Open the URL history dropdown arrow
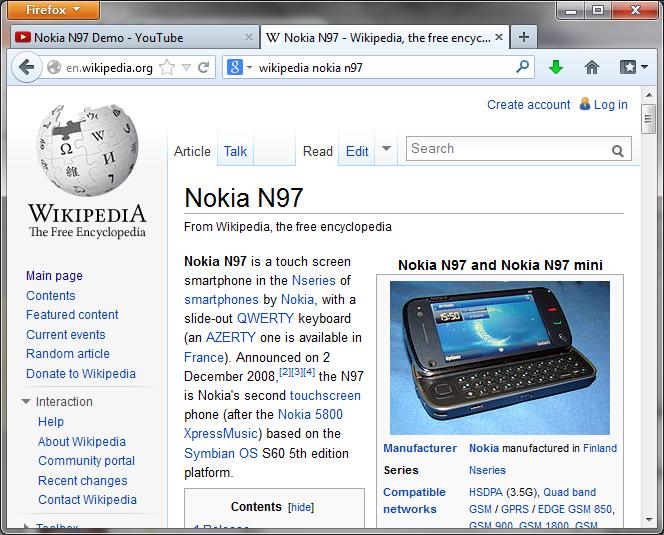The height and width of the screenshot is (535, 664). click(x=186, y=67)
